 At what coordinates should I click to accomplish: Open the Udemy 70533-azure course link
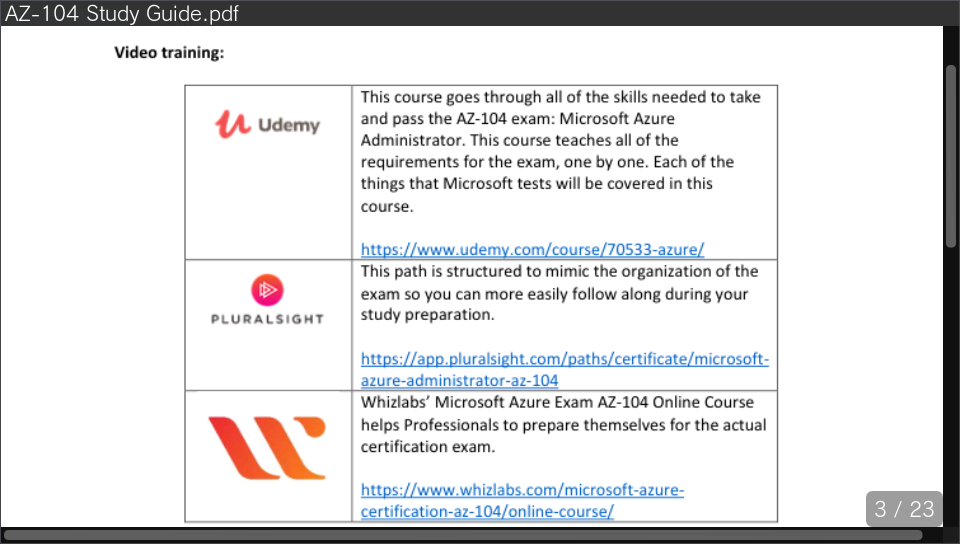click(532, 250)
